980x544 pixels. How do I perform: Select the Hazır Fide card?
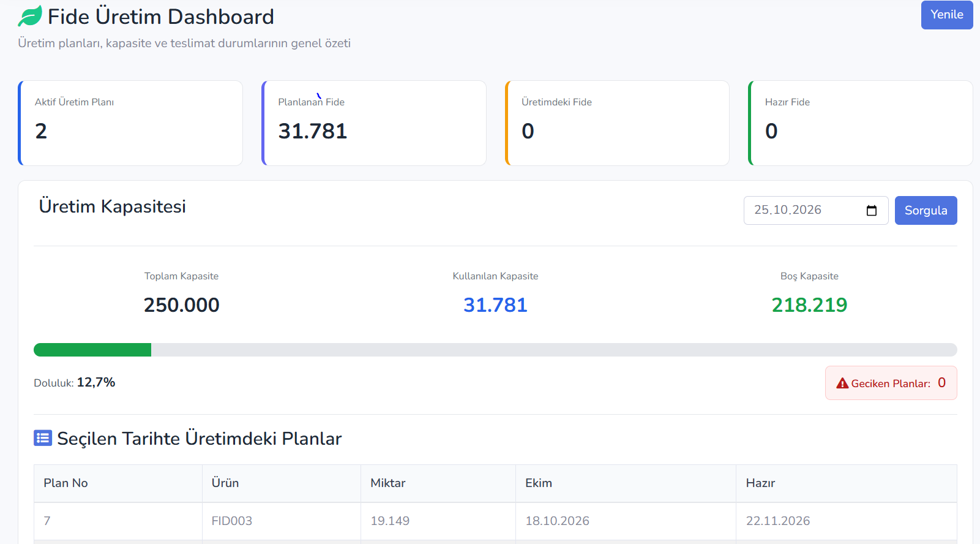[x=861, y=123]
